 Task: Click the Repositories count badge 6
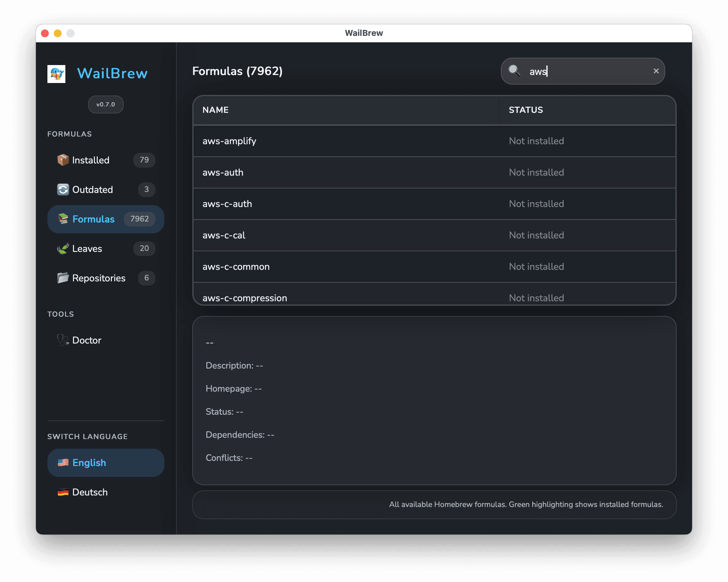pyautogui.click(x=146, y=278)
